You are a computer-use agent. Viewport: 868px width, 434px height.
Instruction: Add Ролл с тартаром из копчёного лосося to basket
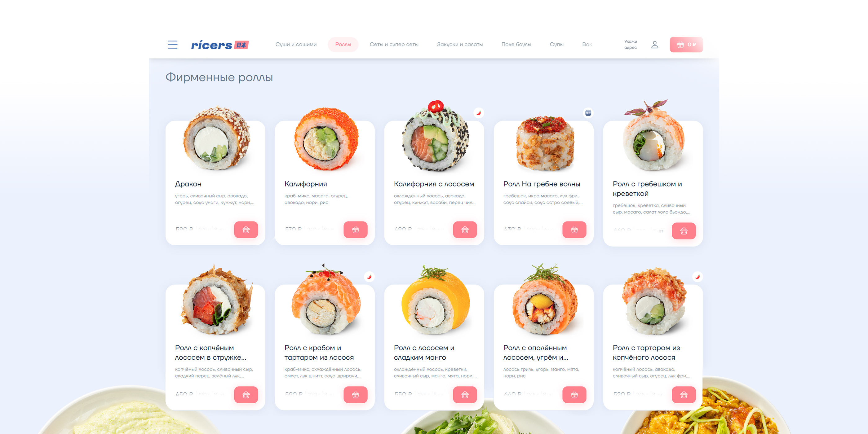pos(684,395)
